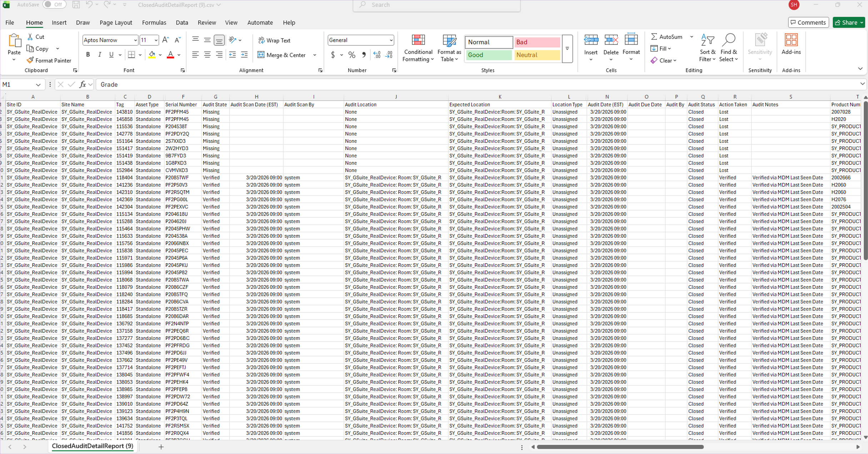Align text left
The width and height of the screenshot is (868, 454).
pos(195,55)
